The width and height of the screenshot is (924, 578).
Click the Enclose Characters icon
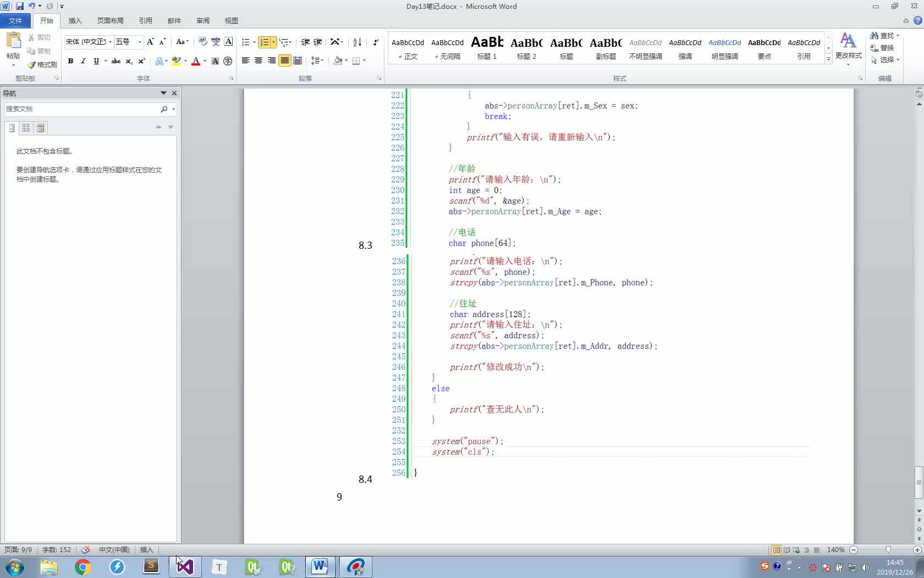228,61
